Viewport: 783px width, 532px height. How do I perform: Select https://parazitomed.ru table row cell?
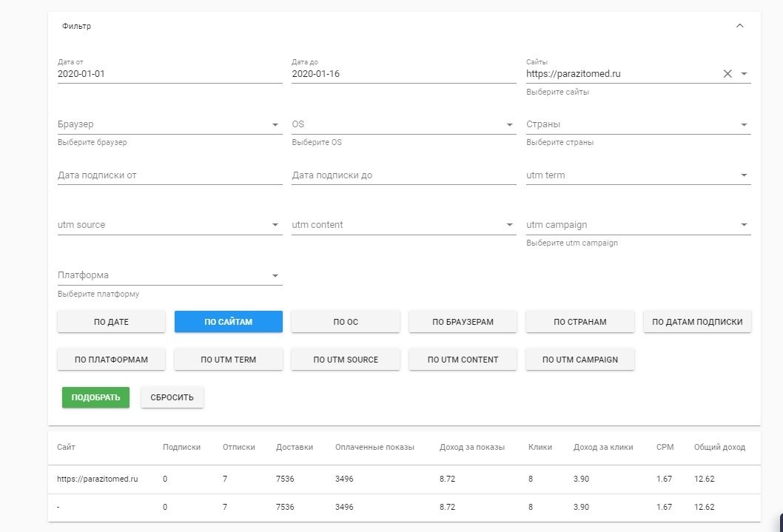point(98,479)
